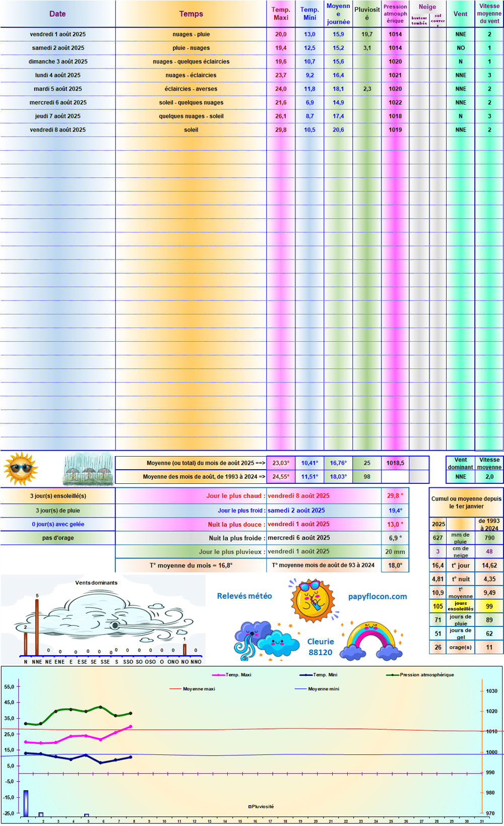Screen dimensions: 504x826
Task: Click the 'Vent' column header
Action: [461, 14]
